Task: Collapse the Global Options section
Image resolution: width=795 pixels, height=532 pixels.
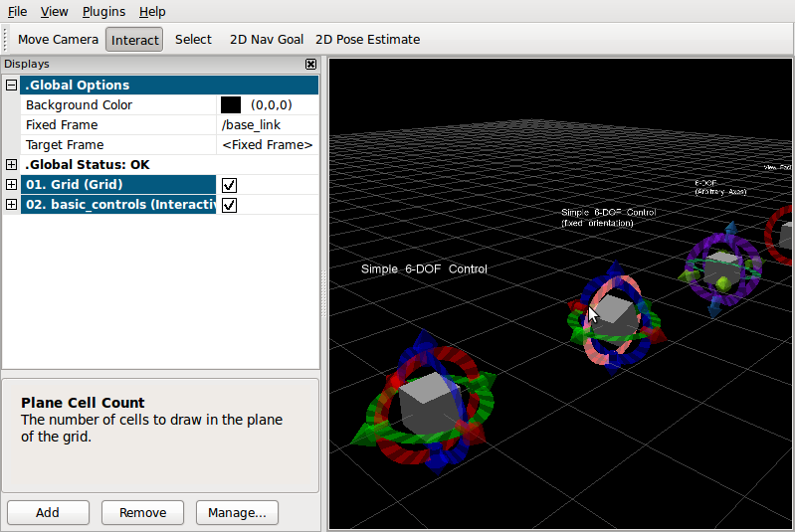Action: point(12,86)
